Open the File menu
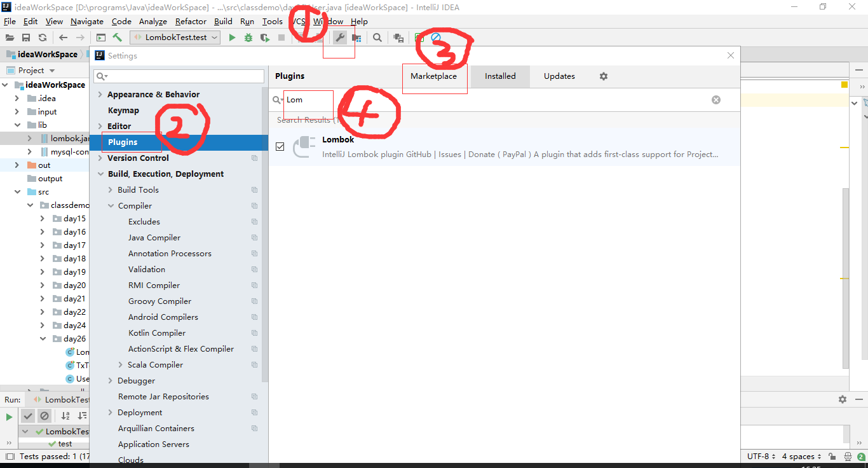 (x=10, y=21)
